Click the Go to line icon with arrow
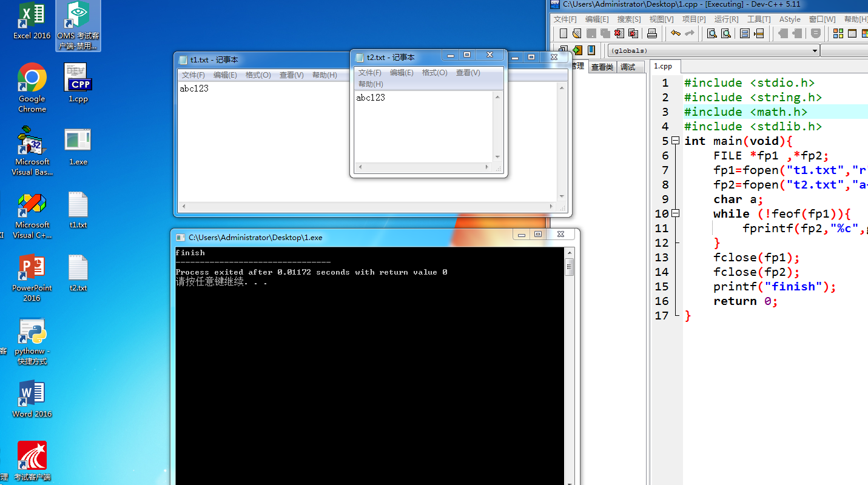 (758, 33)
